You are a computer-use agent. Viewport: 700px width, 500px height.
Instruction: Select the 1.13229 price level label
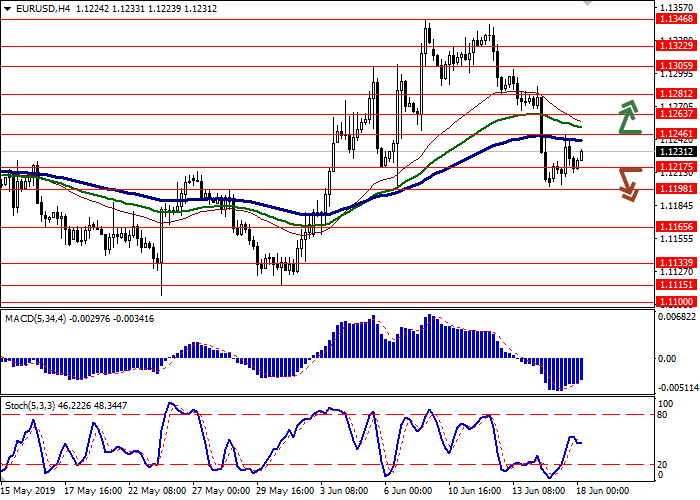click(676, 46)
